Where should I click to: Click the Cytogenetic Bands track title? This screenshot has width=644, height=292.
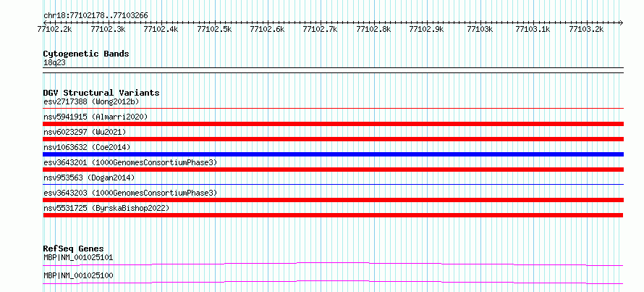pos(86,54)
